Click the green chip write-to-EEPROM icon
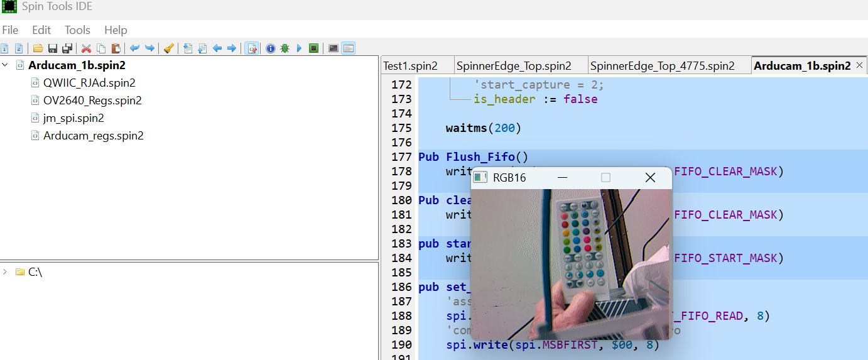The height and width of the screenshot is (360, 868). pyautogui.click(x=314, y=48)
